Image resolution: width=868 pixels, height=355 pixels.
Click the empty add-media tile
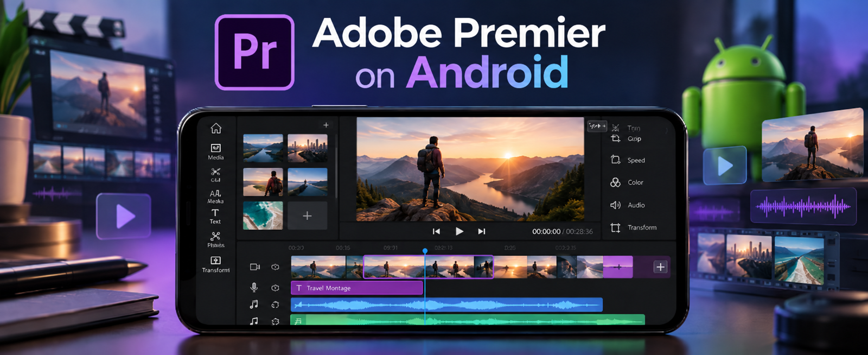(308, 215)
